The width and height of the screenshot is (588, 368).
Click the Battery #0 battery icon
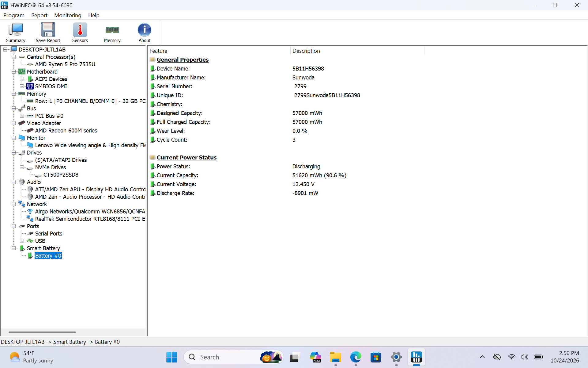click(x=30, y=255)
